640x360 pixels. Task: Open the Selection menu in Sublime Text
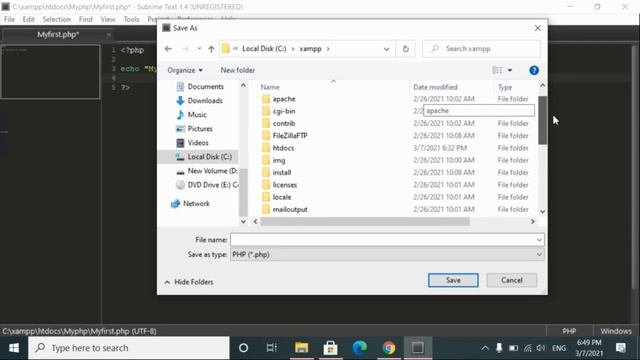(x=56, y=19)
